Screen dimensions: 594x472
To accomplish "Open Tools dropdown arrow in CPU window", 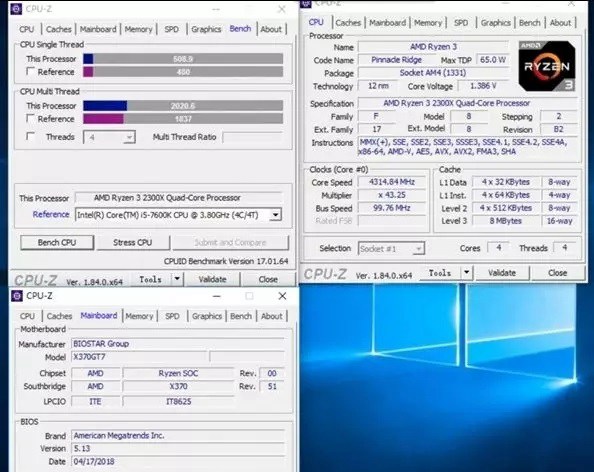I will click(467, 272).
